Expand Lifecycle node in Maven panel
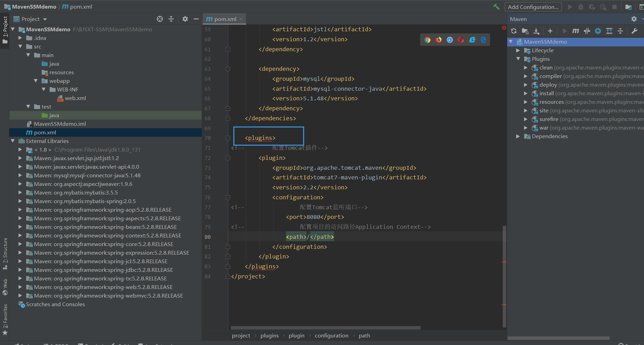 [x=518, y=50]
